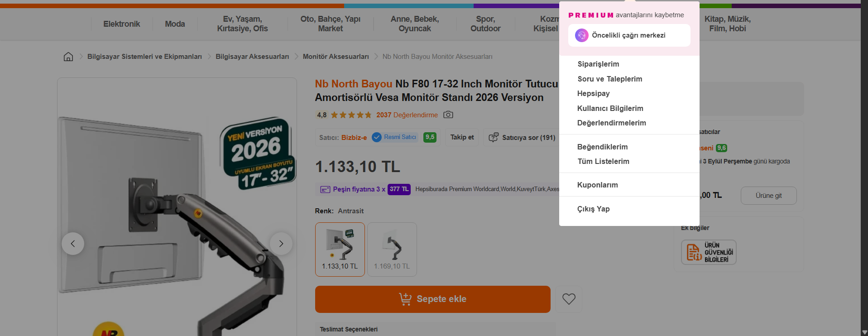Open Nb North Bayou brand link

(354, 84)
